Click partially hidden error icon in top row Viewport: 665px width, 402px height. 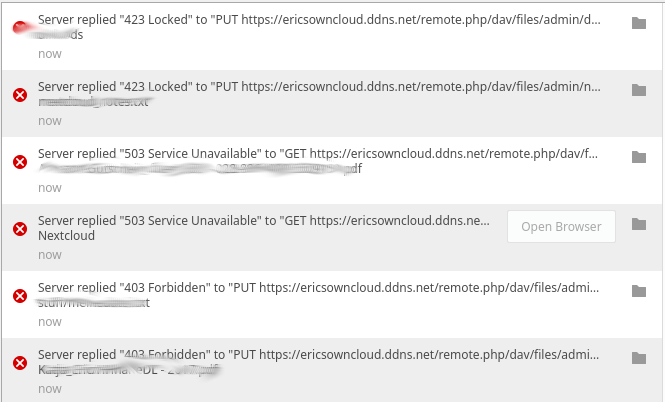click(20, 28)
